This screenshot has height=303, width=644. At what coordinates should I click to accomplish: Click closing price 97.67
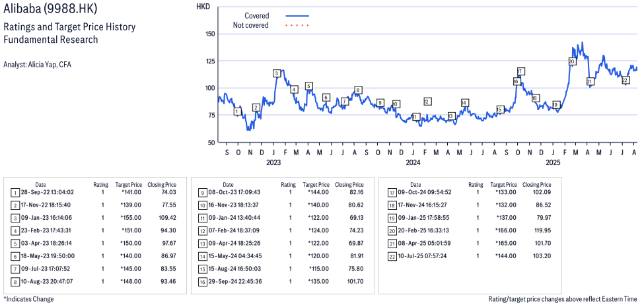[169, 243]
